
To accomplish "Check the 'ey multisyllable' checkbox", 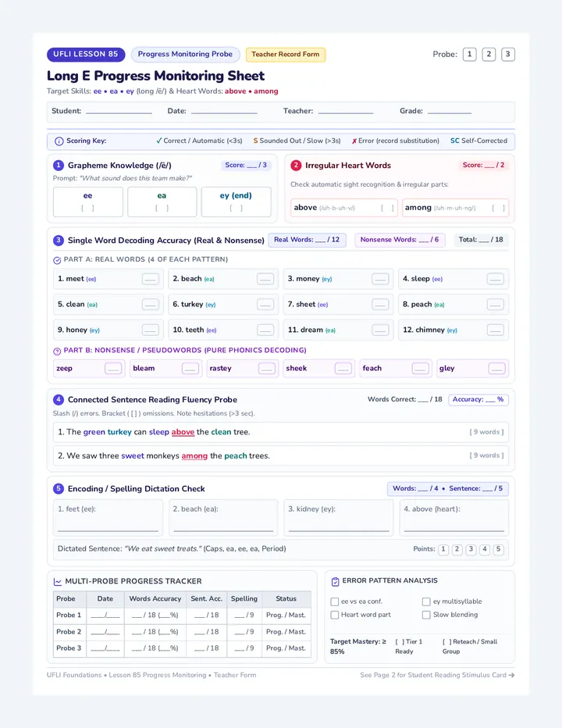I will 426,601.
